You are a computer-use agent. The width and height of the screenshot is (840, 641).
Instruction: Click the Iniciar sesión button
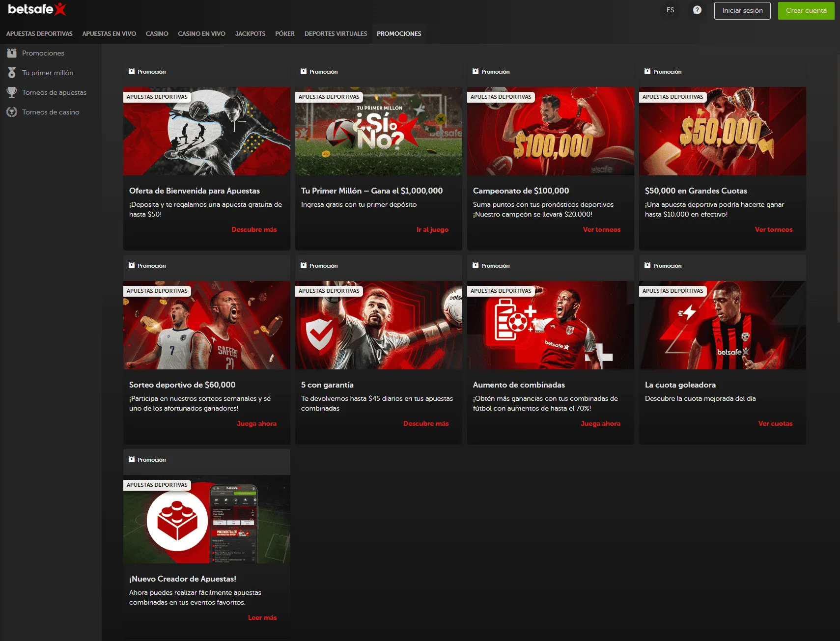point(742,11)
